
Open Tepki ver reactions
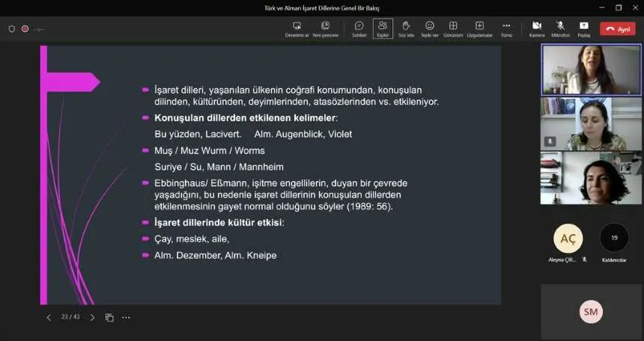coord(429,28)
